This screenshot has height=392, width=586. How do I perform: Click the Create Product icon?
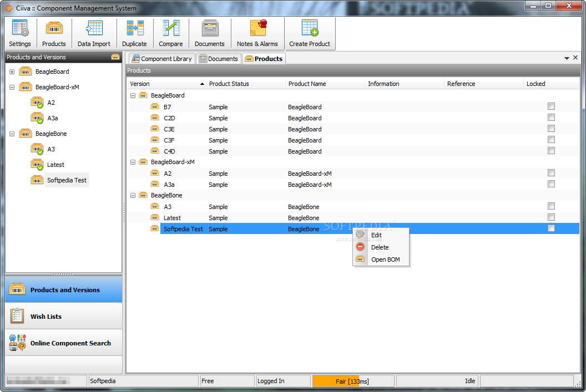(310, 28)
